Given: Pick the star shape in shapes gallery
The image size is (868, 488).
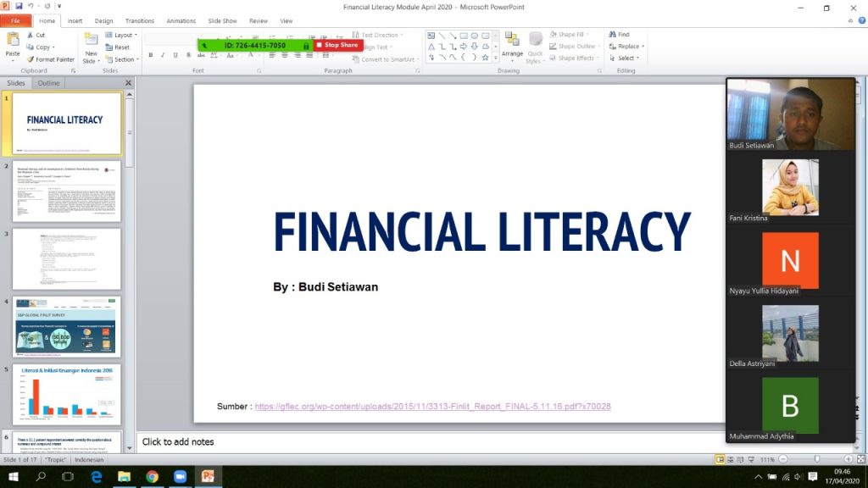Looking at the screenshot, I should click(x=485, y=58).
